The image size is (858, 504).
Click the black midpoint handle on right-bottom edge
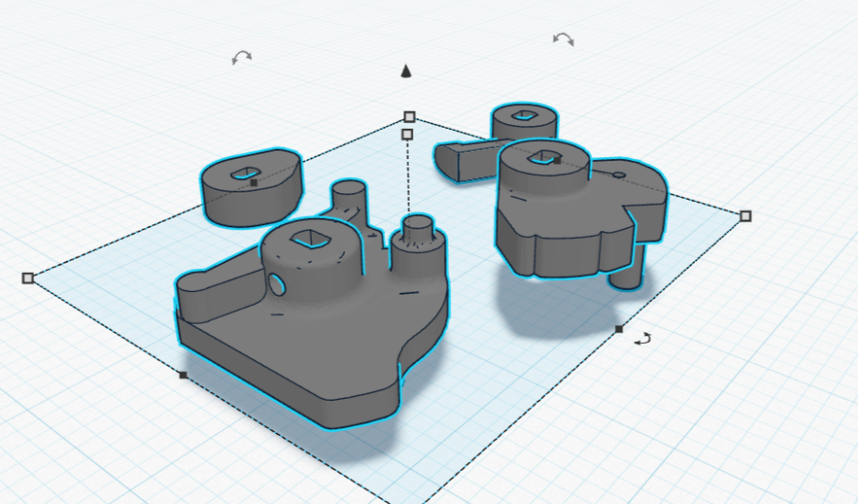coord(619,329)
